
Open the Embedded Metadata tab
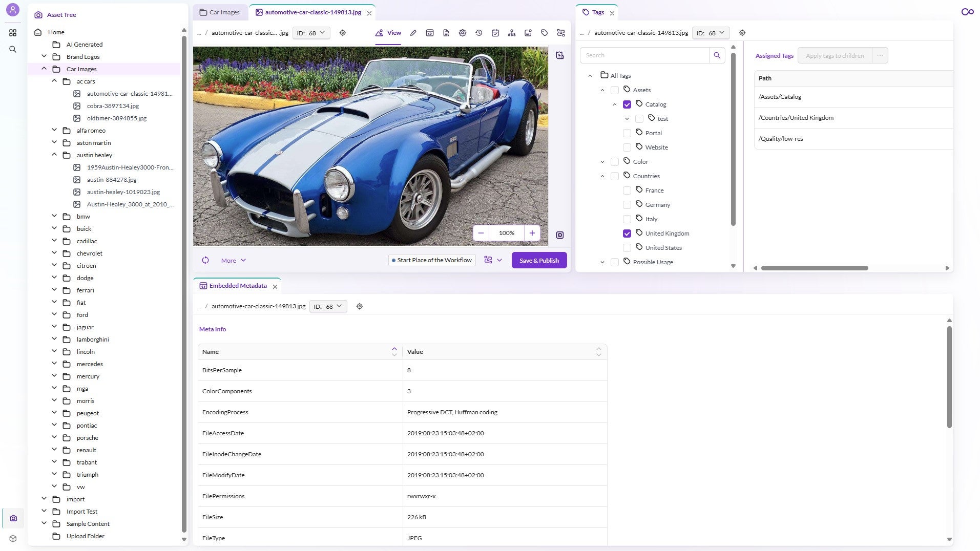[x=237, y=285]
